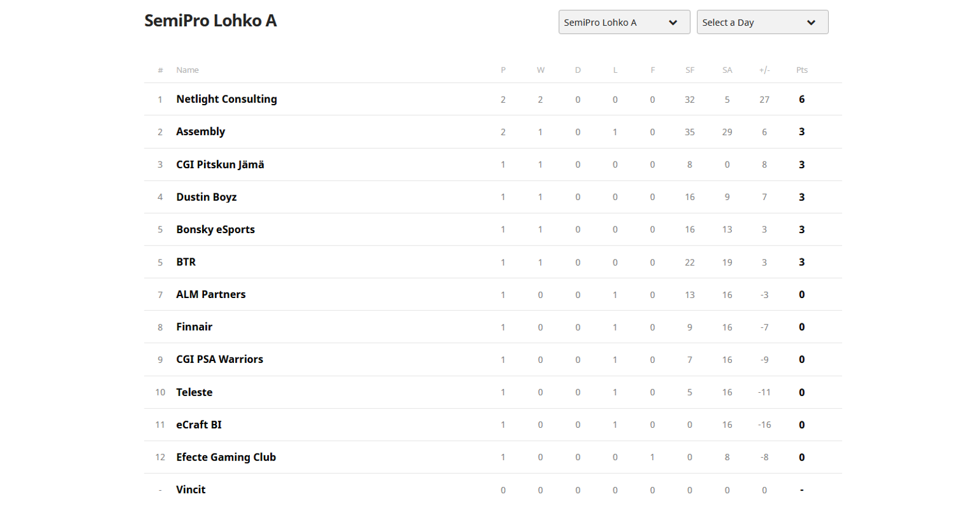
Task: Click the +/- column header
Action: pos(764,70)
